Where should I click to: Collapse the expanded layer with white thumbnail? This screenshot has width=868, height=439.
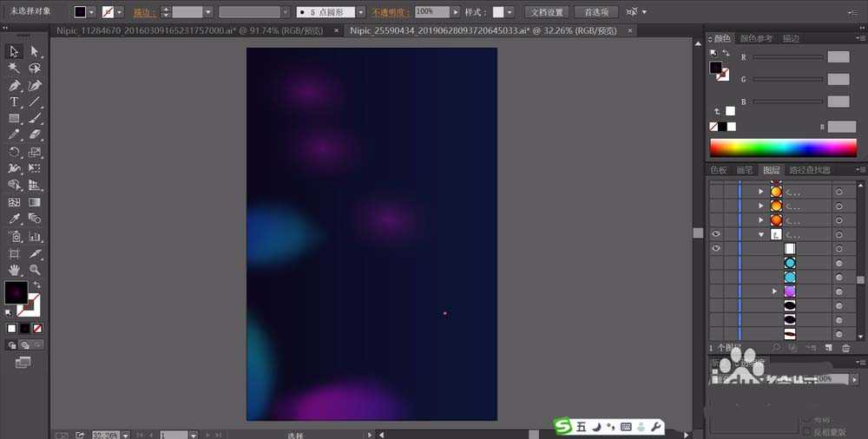[761, 234]
